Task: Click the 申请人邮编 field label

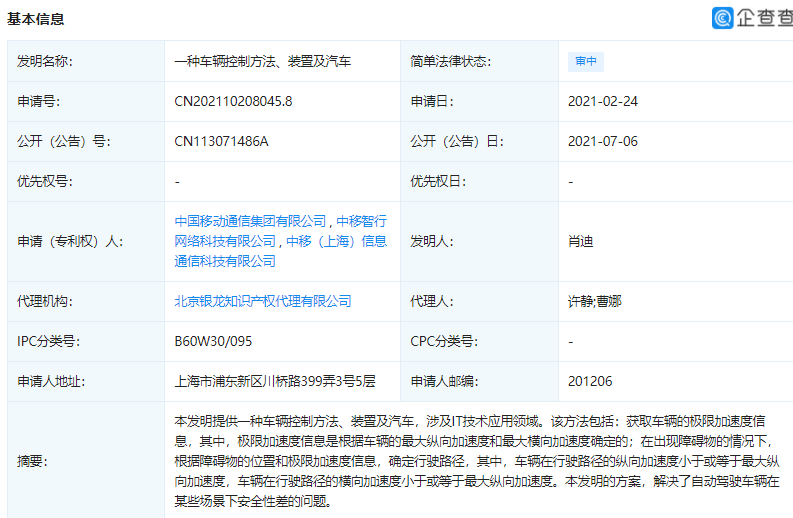Action: tap(444, 381)
